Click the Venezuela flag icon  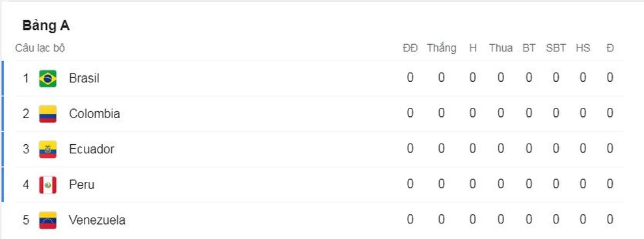coord(47,220)
